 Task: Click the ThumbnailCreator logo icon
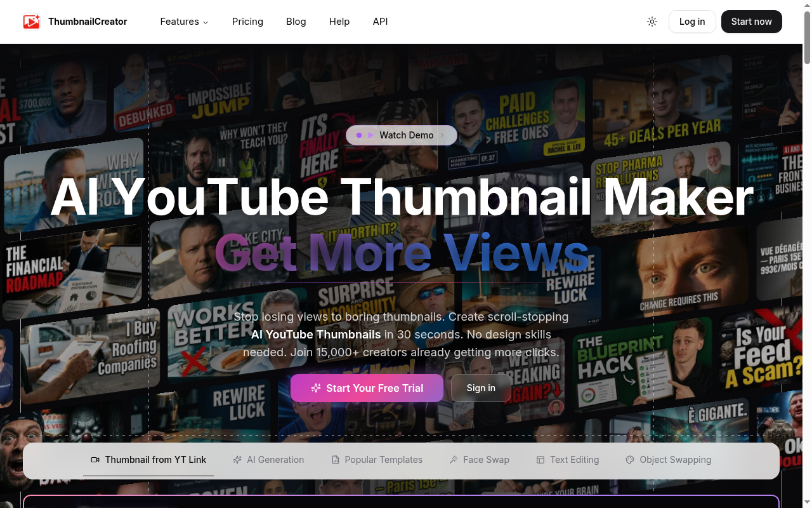click(32, 22)
